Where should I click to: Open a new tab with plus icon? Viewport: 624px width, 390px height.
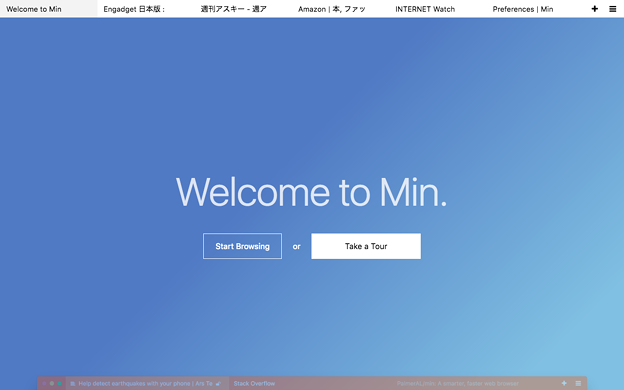(595, 9)
